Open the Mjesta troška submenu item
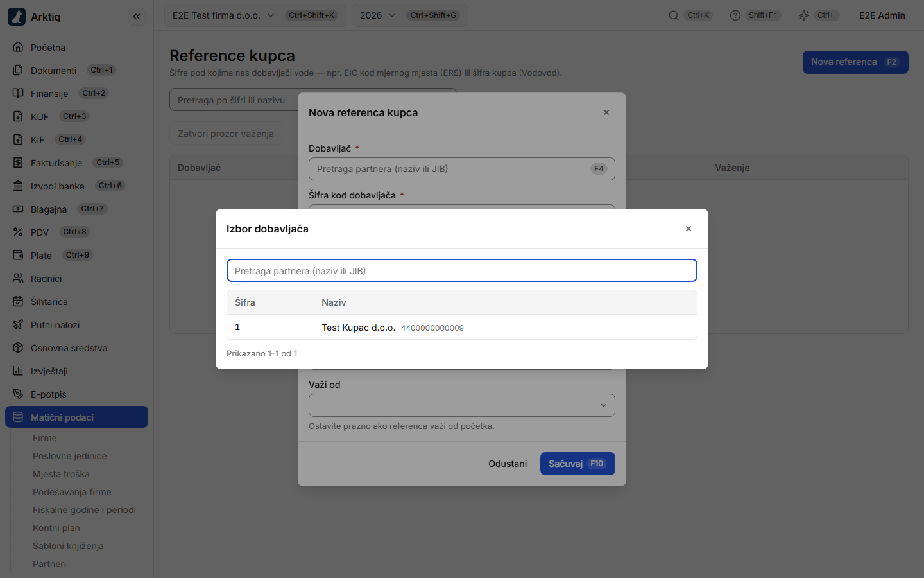924x578 pixels. click(61, 474)
